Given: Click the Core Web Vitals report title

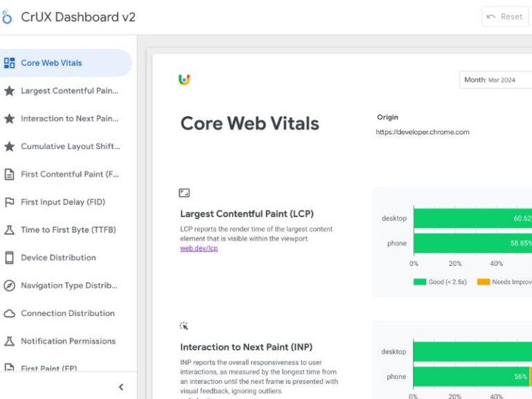Looking at the screenshot, I should [x=249, y=123].
